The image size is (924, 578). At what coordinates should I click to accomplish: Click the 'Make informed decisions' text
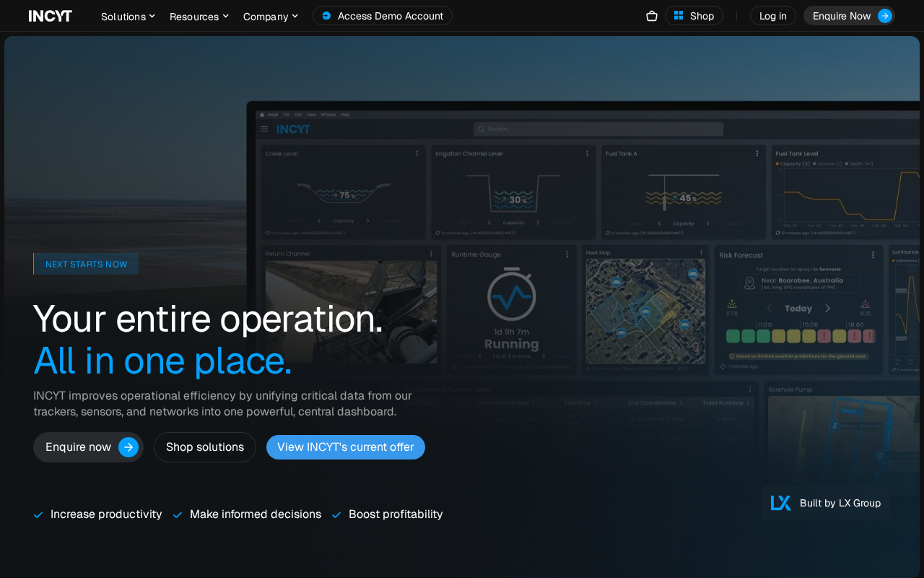tap(256, 514)
